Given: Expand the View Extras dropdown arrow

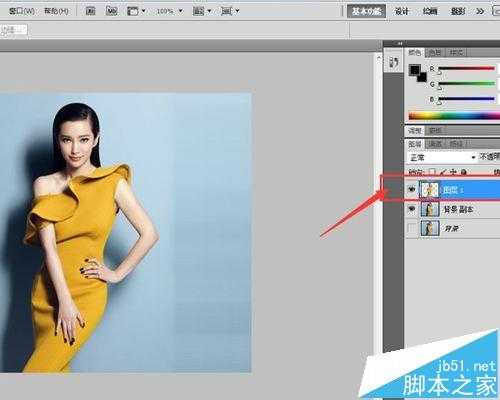Looking at the screenshot, I should (x=144, y=11).
